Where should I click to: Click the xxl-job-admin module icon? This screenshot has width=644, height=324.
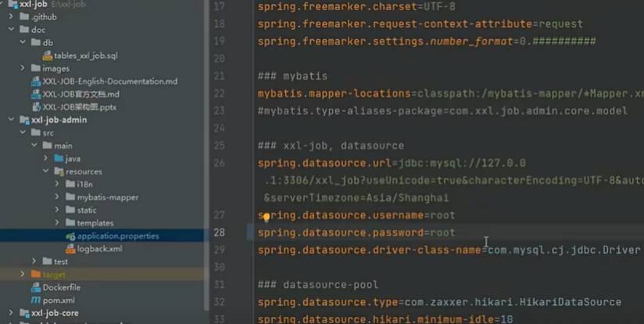pyautogui.click(x=24, y=120)
